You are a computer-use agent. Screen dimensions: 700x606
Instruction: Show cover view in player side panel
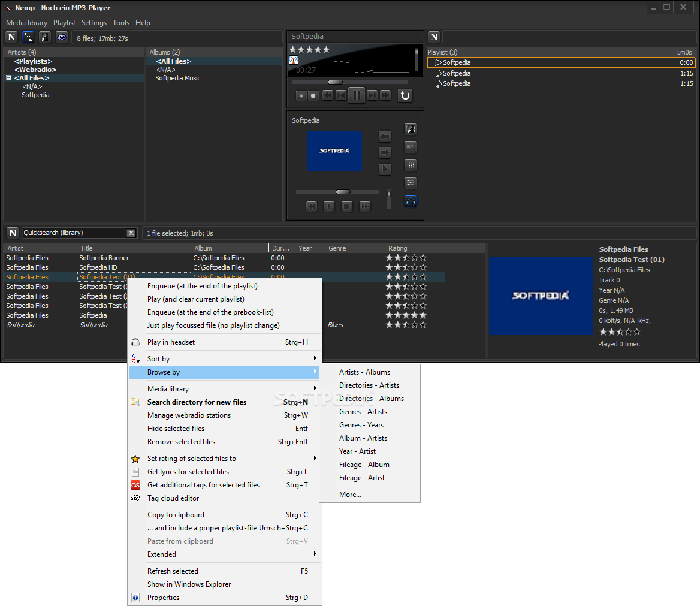point(411,129)
